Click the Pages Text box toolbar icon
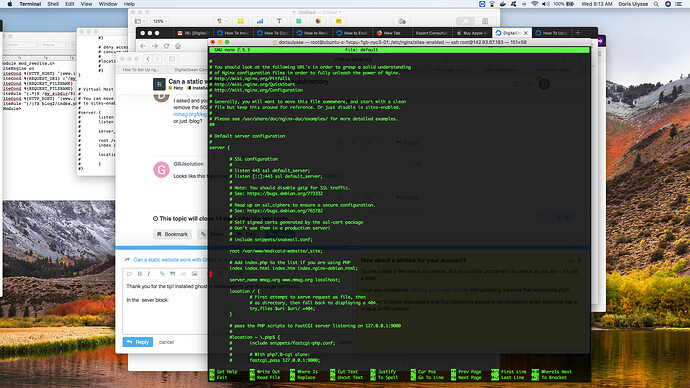The height and width of the screenshot is (388, 690). (x=279, y=21)
